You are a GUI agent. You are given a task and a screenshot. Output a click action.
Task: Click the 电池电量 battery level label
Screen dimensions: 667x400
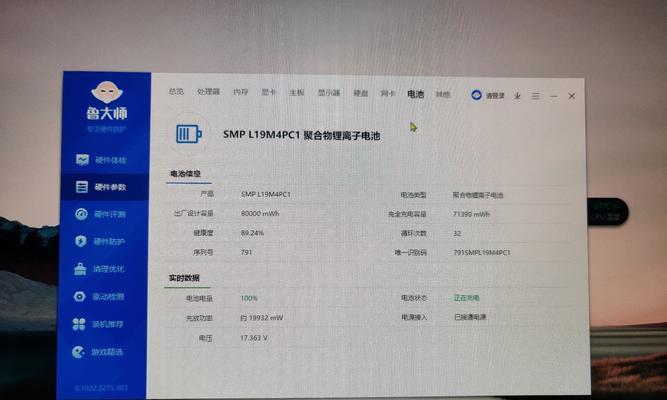[199, 298]
